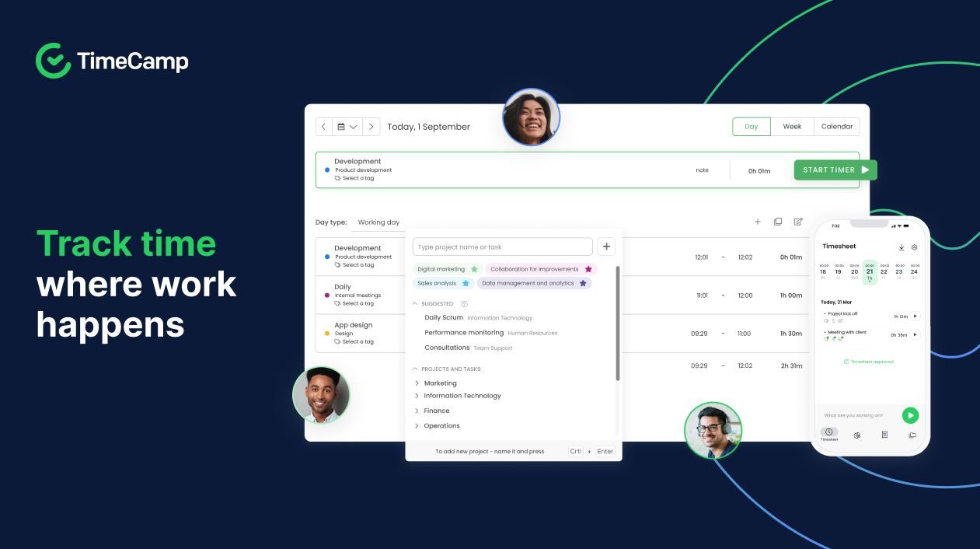
Task: Click the plus add entry icon
Action: 758,222
